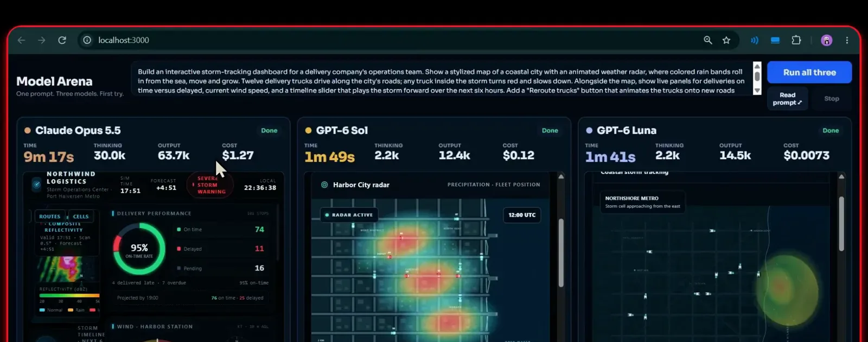Viewport: 868px width, 342px height.
Task: Click Done status on GPT-6 Luna
Action: click(831, 131)
